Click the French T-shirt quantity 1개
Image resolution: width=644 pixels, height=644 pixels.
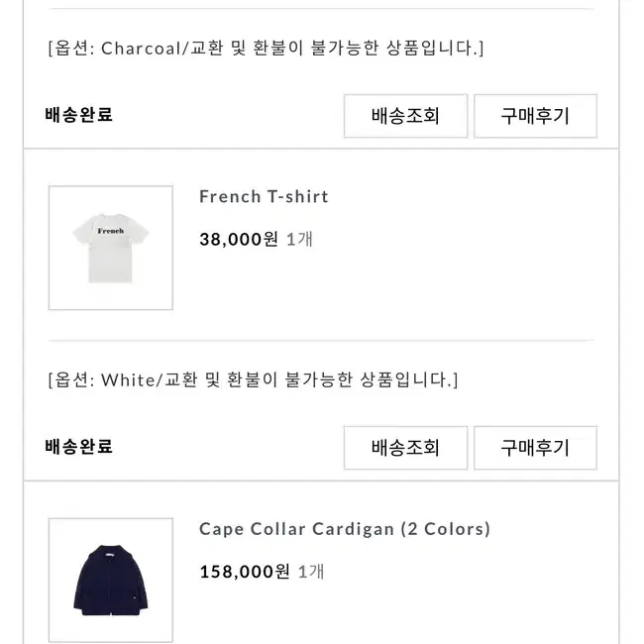[x=299, y=239]
